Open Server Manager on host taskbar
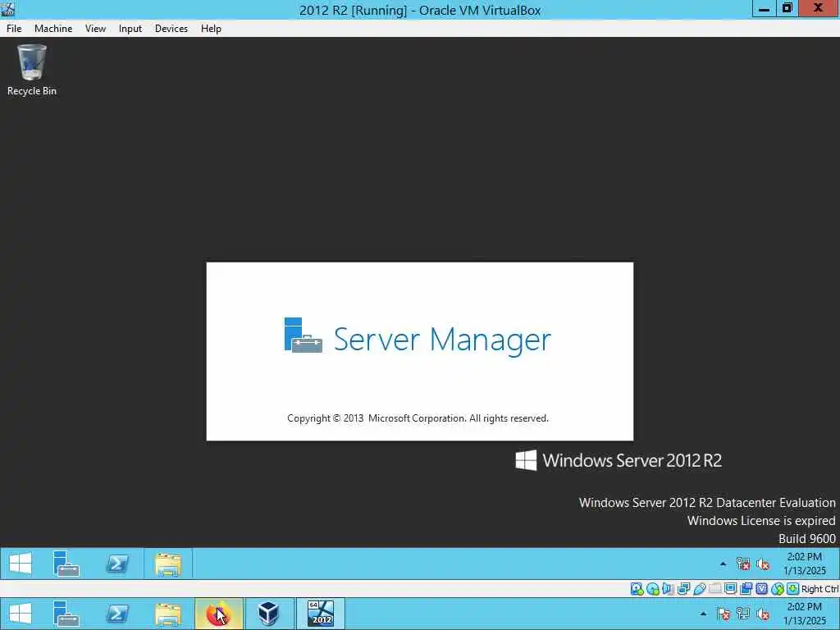The width and height of the screenshot is (840, 630). pyautogui.click(x=66, y=614)
